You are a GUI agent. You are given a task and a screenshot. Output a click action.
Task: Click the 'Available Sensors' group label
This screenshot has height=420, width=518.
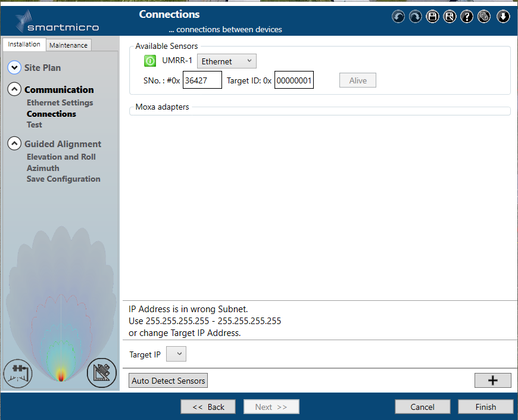[x=167, y=46]
